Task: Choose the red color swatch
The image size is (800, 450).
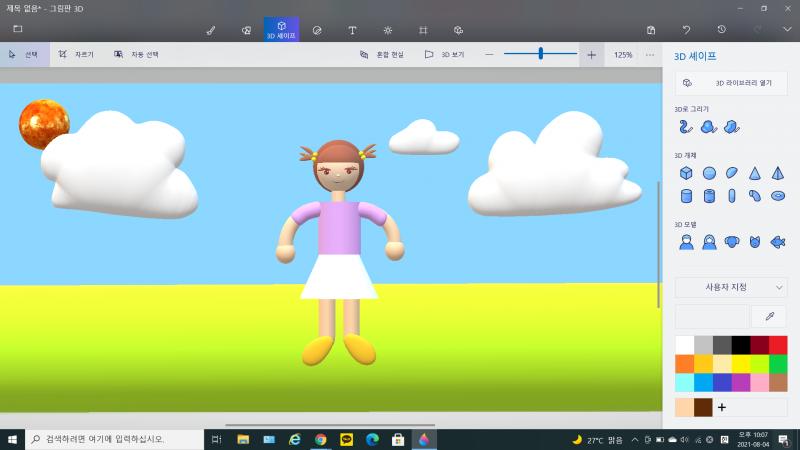Action: coord(778,345)
